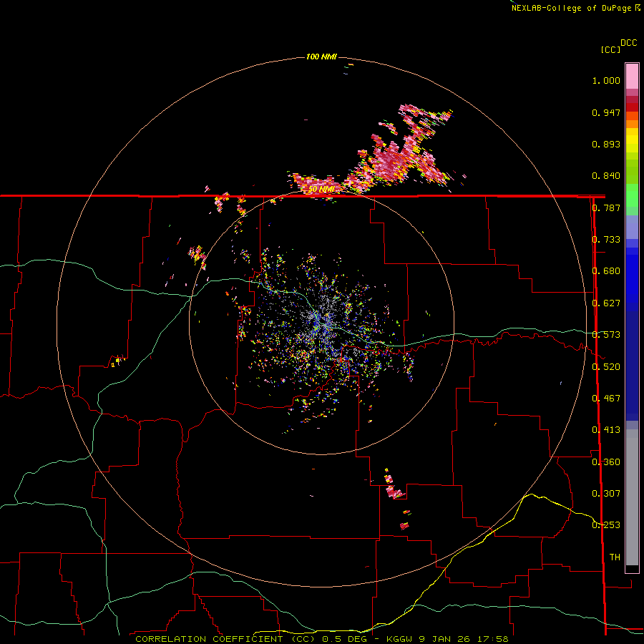The height and width of the screenshot is (644, 644).
Task: Pick the gray color bar segment
Action: [x=632, y=497]
